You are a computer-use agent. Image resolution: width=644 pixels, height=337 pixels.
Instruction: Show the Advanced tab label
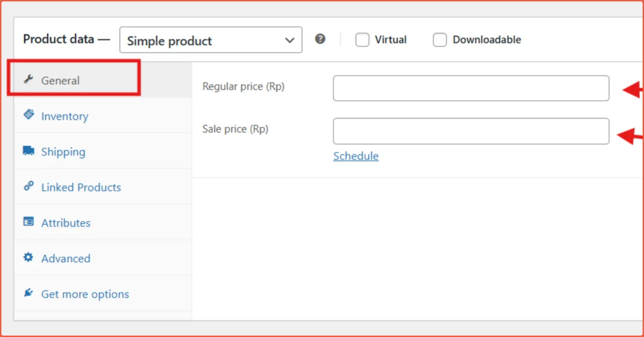click(x=66, y=259)
